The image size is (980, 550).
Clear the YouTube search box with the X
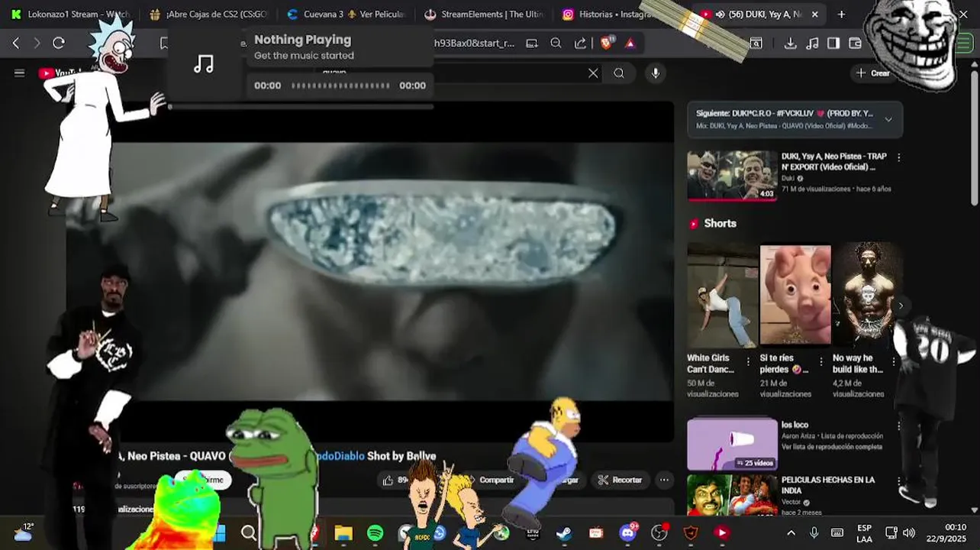593,73
